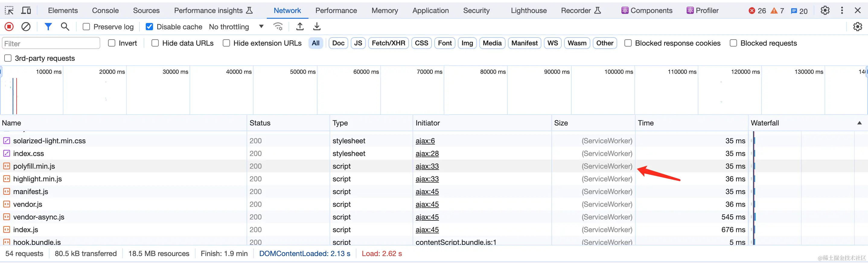Filter requests by JS type
Screen dimensions: 868x263
click(x=358, y=43)
